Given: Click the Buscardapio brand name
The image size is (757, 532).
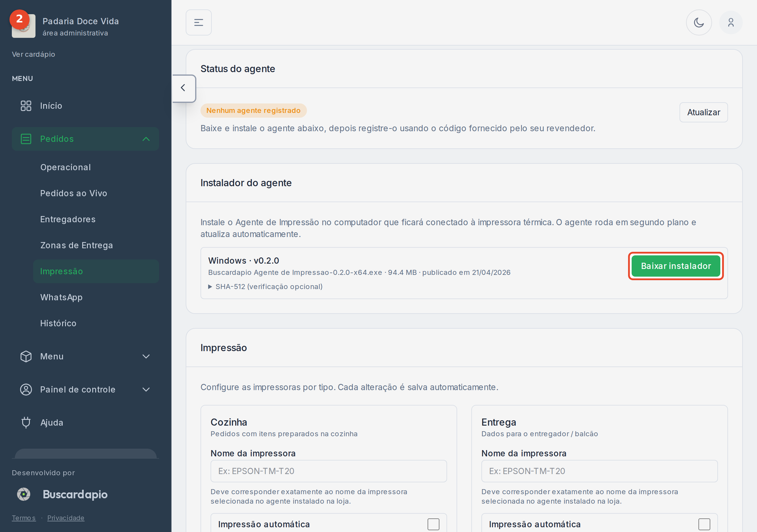Looking at the screenshot, I should 75,494.
